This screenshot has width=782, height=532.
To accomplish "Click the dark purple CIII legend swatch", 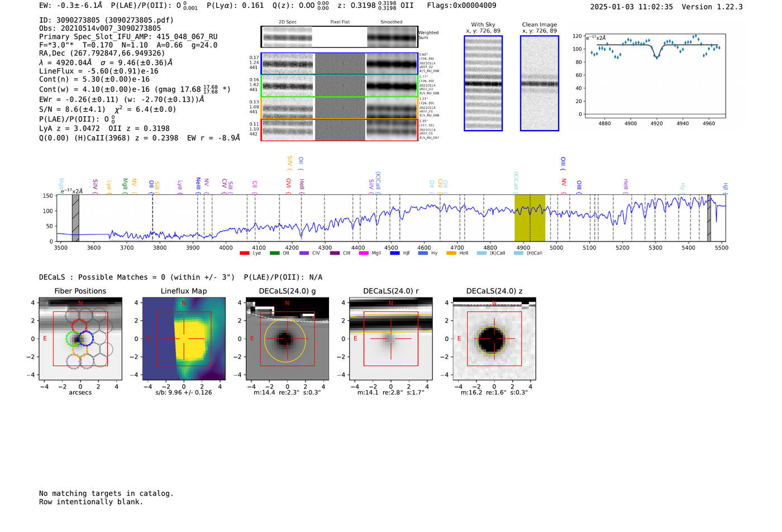I will coord(335,253).
